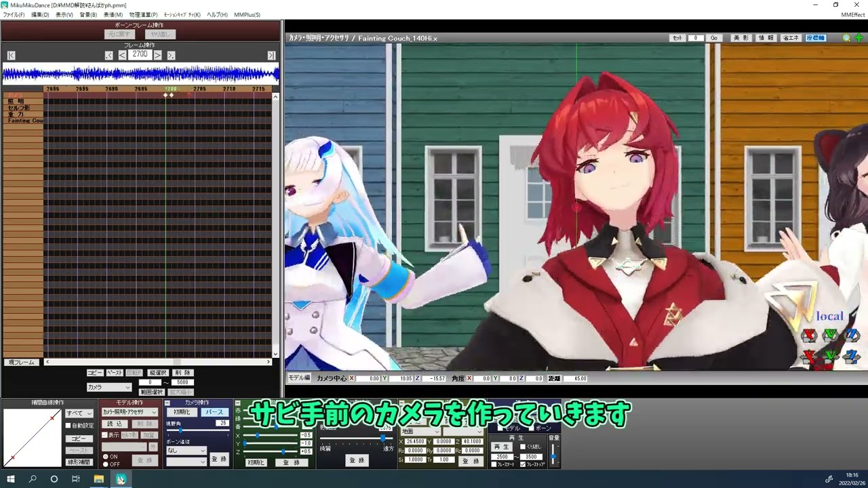868x488 pixels.
Task: Select the OFF radio button
Action: 105,464
